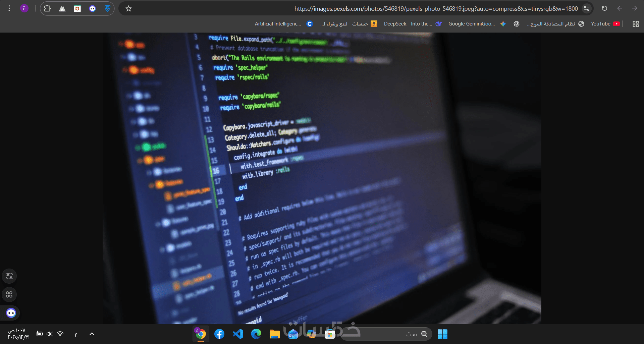
Task: Open Microsoft Edge from the taskbar
Action: [256, 334]
